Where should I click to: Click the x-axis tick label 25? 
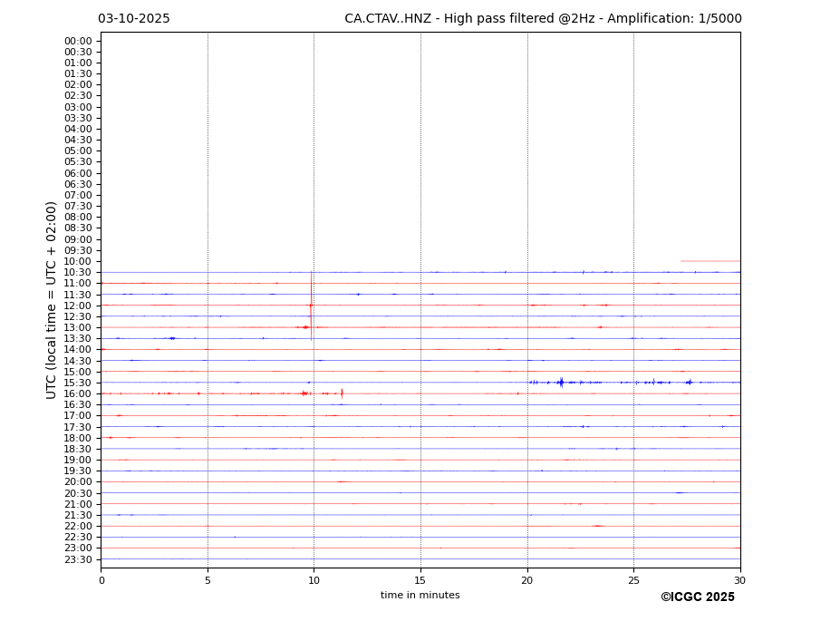[x=633, y=580]
